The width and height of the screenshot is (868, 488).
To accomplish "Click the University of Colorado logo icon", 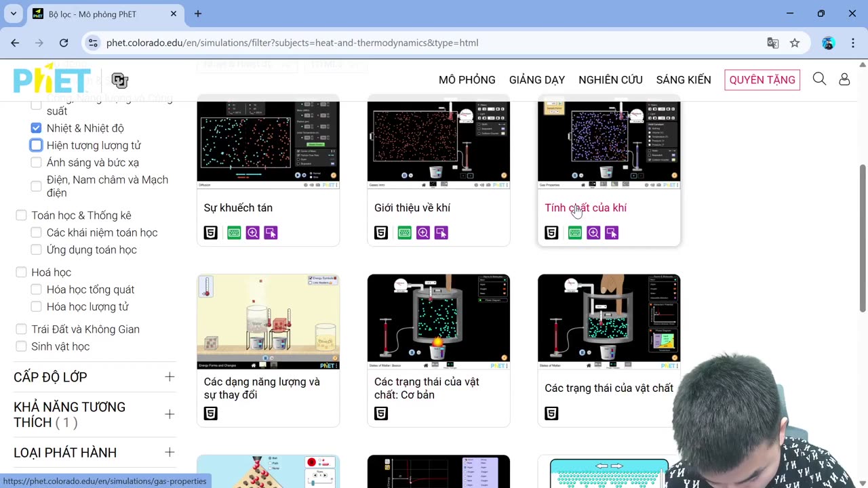I will click(x=120, y=80).
